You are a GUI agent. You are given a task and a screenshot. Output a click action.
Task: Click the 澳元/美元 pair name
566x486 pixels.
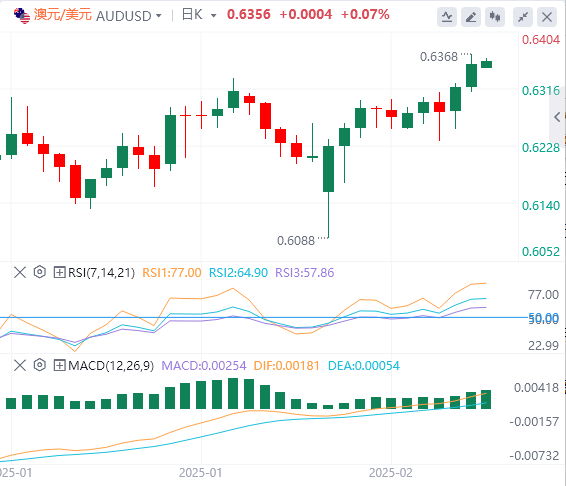point(63,15)
